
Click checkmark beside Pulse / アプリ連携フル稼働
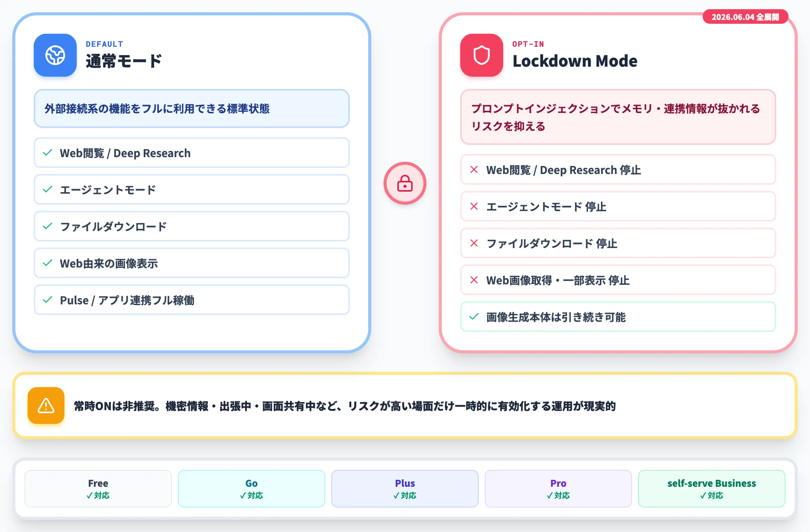(x=48, y=300)
